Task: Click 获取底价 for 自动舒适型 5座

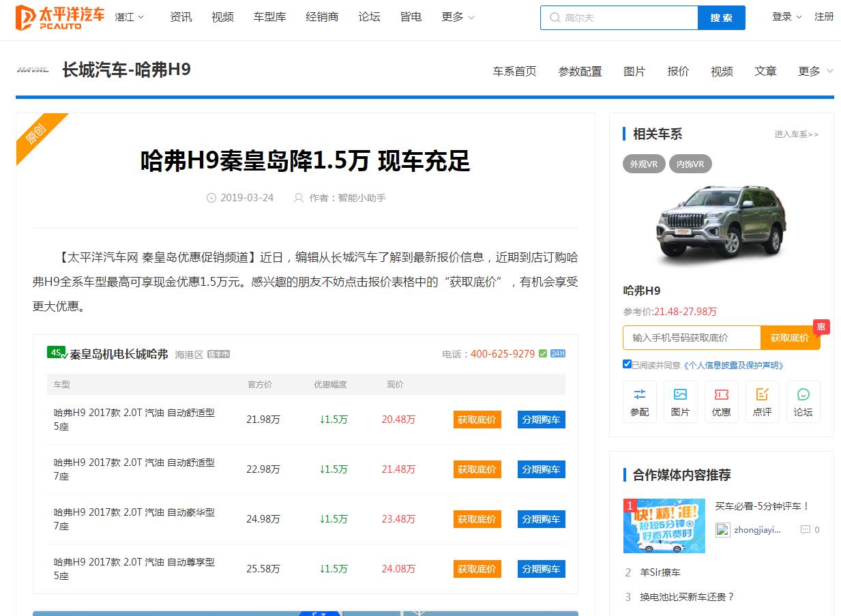Action: (x=477, y=420)
